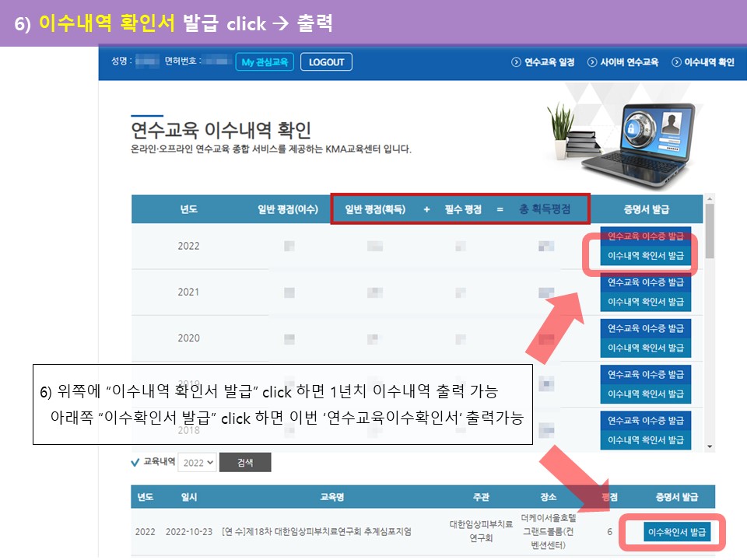The width and height of the screenshot is (747, 560).
Task: Issue 이수내역 확인서 for year 2018
Action: tap(645, 439)
